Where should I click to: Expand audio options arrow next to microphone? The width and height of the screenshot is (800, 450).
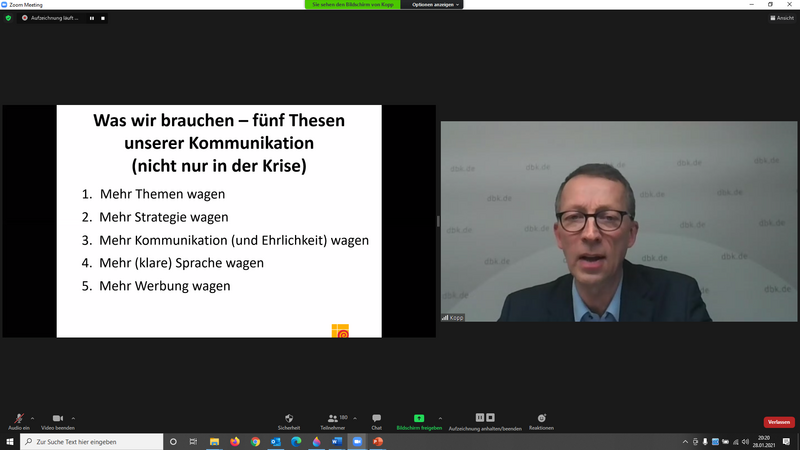pyautogui.click(x=33, y=417)
